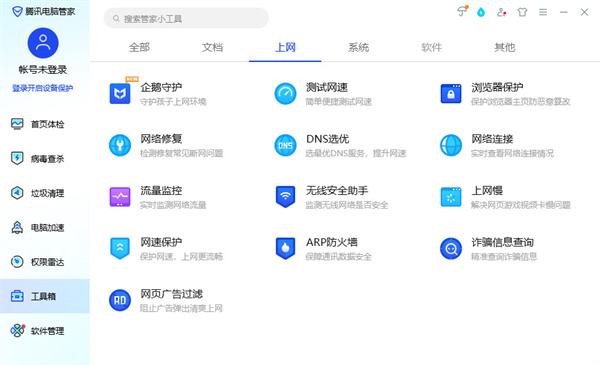Open the DNS选优 icon

pyautogui.click(x=285, y=145)
